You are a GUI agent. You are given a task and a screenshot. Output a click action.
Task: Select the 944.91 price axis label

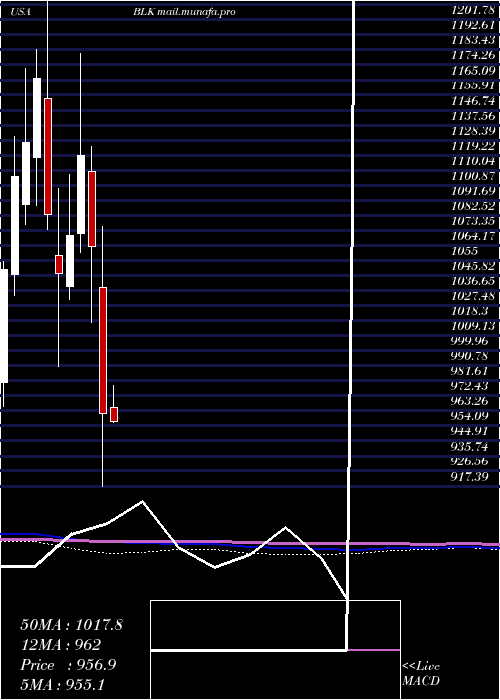point(470,431)
